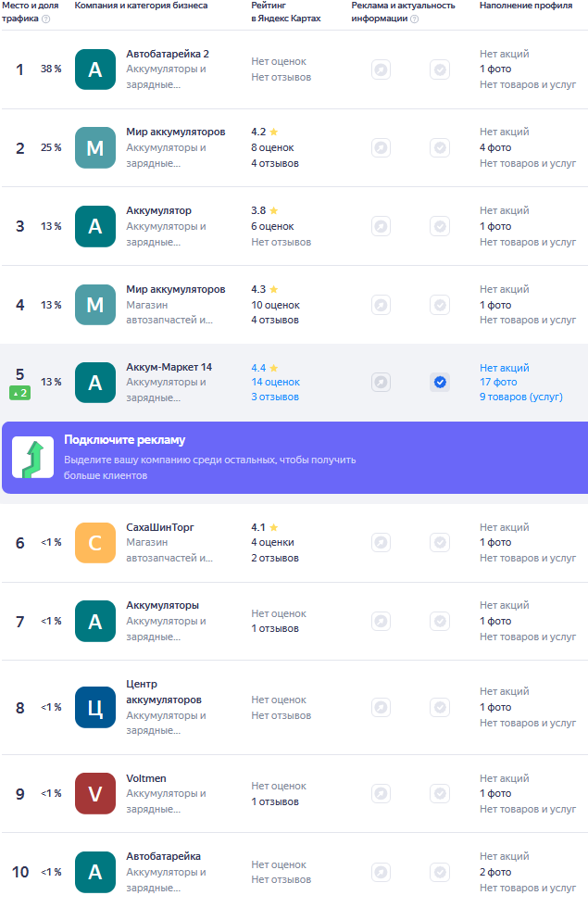Click the rank 2 Мир аккумуляторов avatar
588x908 pixels.
click(94, 147)
